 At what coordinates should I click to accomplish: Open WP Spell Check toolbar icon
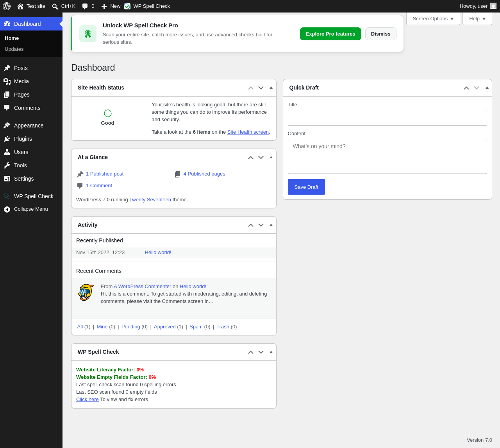point(127,6)
